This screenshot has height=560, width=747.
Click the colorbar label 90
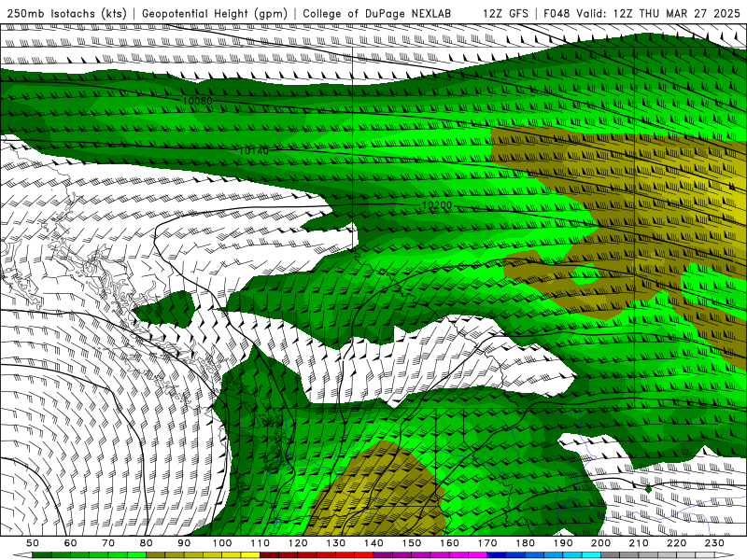point(184,543)
